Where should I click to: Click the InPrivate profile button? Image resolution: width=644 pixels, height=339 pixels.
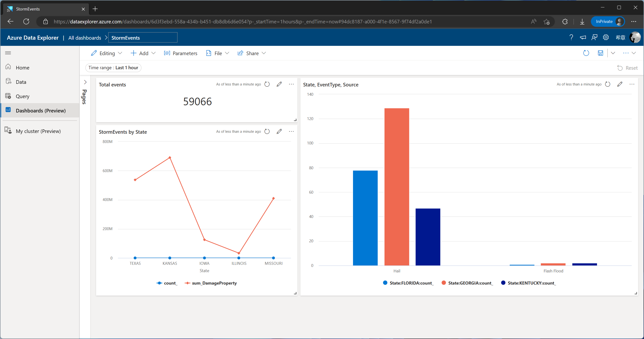(x=608, y=21)
